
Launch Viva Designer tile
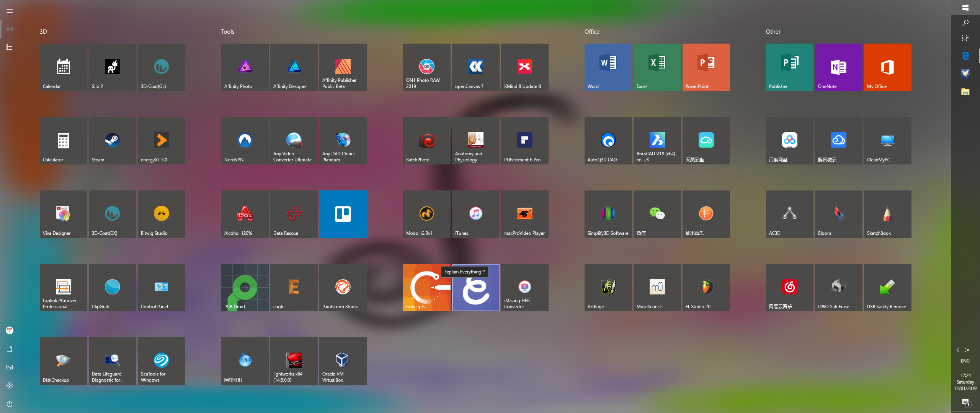click(64, 214)
